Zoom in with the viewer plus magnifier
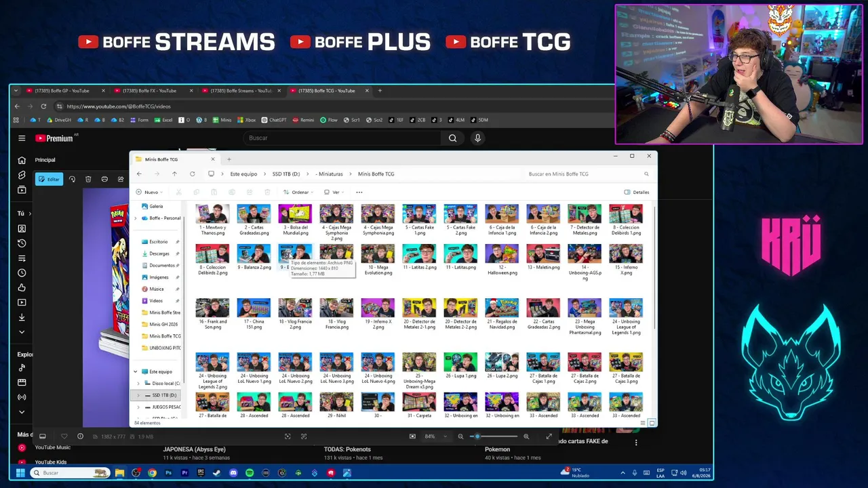 526,436
